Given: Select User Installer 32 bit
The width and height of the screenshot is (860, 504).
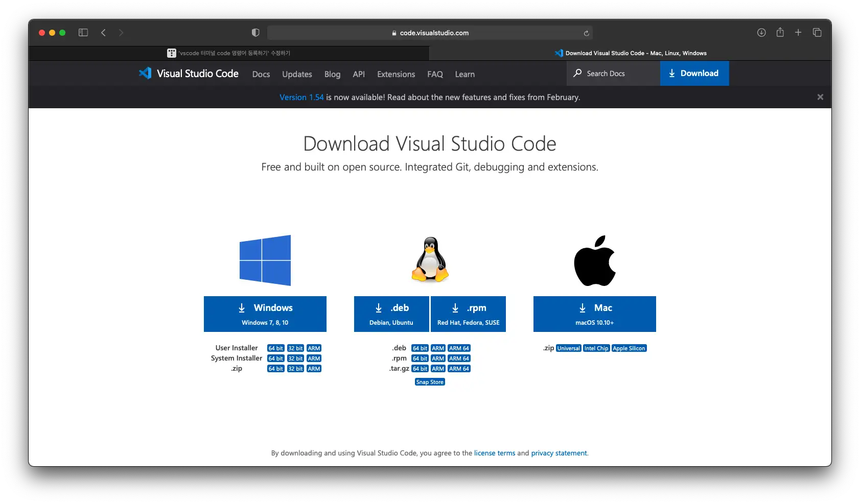Looking at the screenshot, I should (x=295, y=348).
